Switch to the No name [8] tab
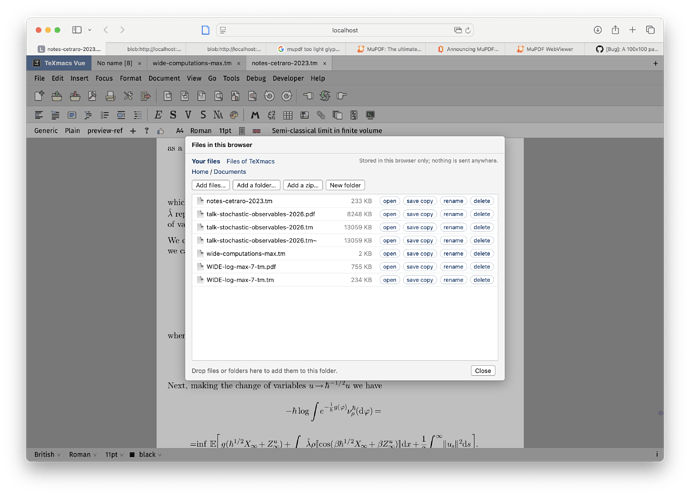 pos(114,63)
